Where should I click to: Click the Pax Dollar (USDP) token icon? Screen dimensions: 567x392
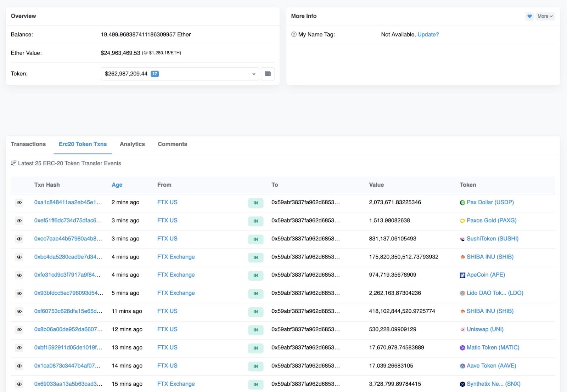tap(462, 203)
